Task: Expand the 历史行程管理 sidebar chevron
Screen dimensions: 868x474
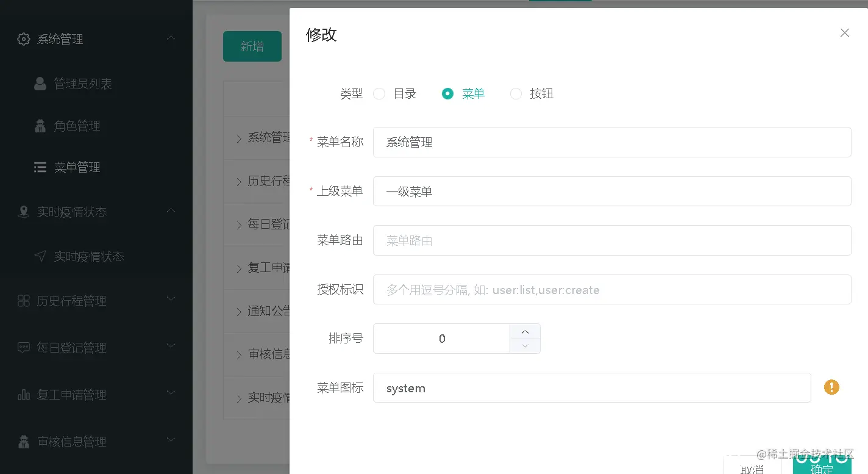Action: click(171, 299)
